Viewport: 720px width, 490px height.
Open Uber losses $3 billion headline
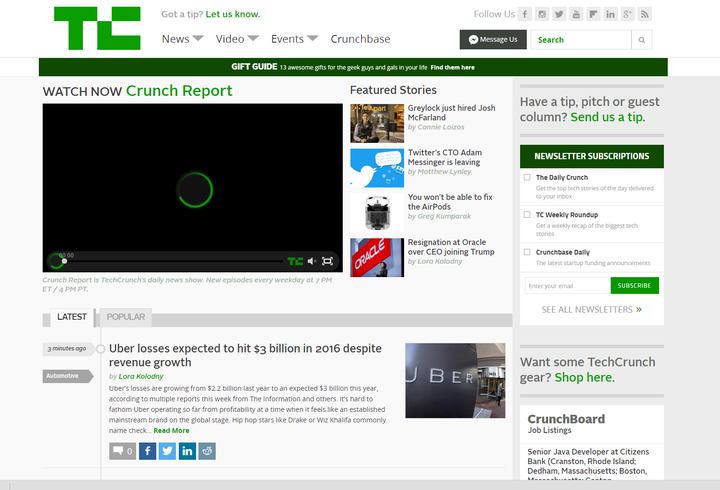245,355
